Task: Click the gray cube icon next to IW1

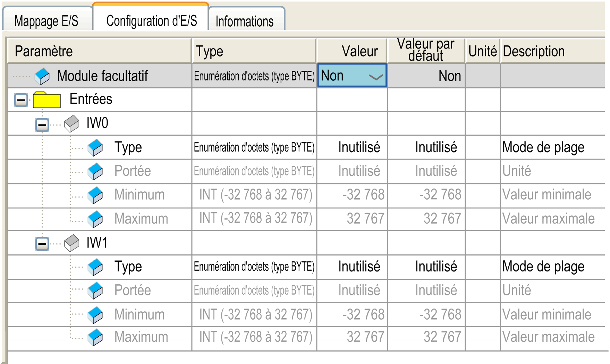Action: tap(72, 243)
